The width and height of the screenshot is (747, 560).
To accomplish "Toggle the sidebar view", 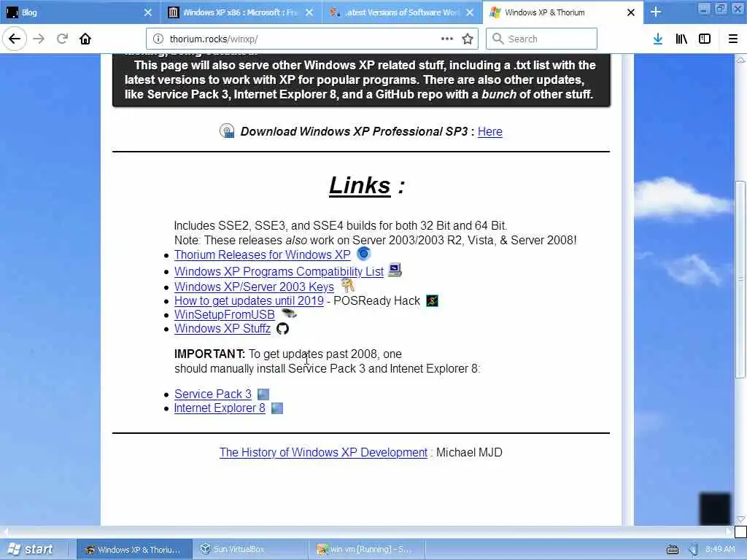I will 705,39.
